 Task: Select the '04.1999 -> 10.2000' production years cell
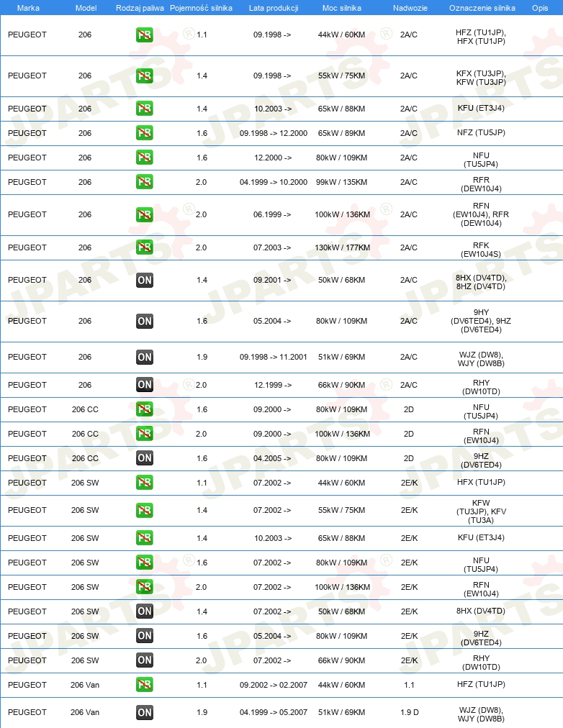[274, 182]
